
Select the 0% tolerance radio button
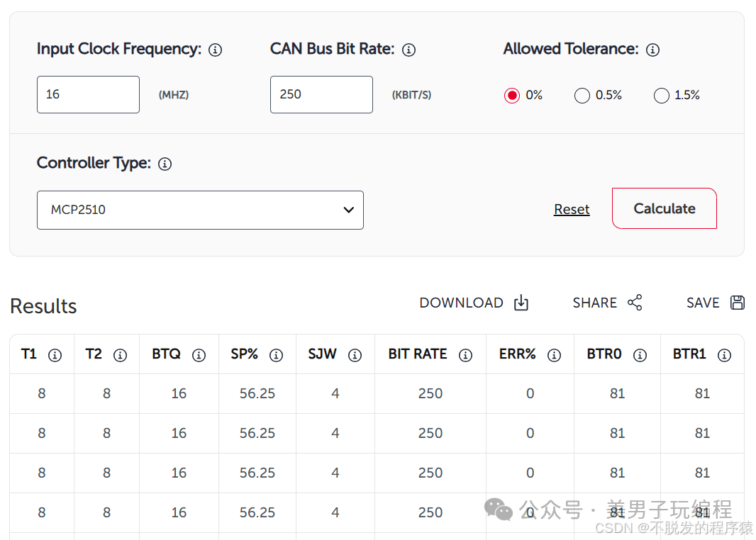512,96
